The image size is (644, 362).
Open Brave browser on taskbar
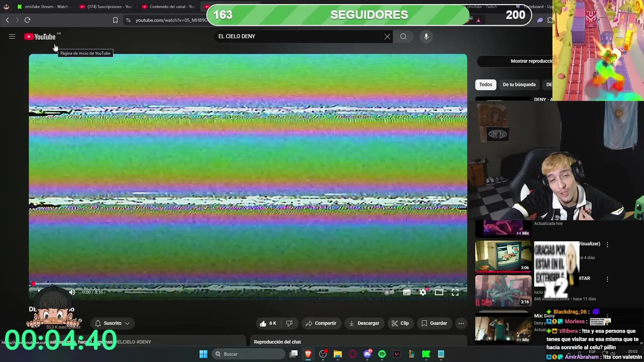308,354
